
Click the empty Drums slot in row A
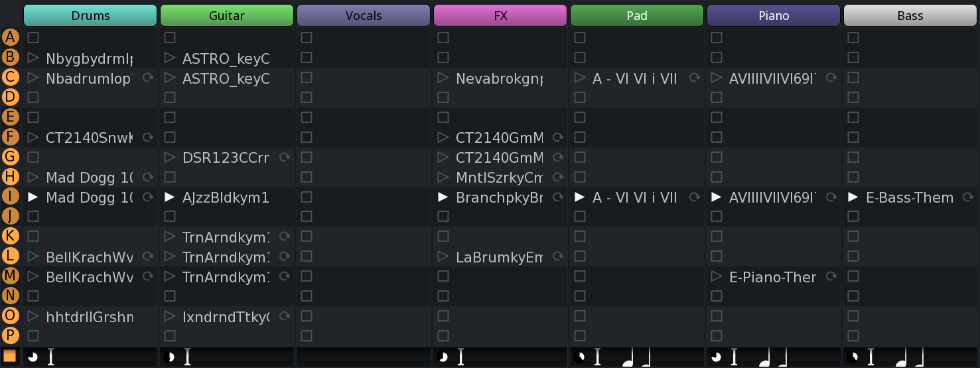coord(33,38)
